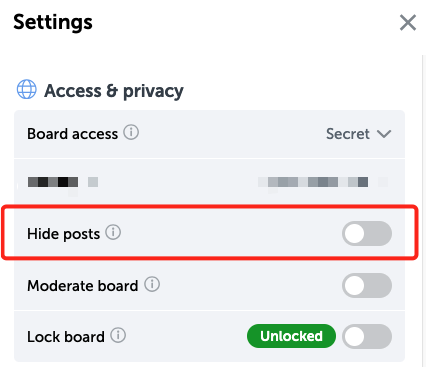Toggle the Lock board switch
The height and width of the screenshot is (367, 426).
[x=367, y=337]
